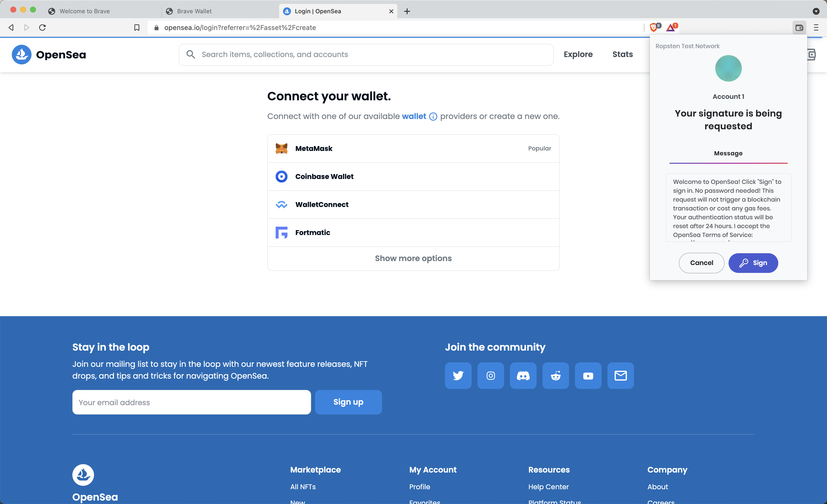Open the Twitter community link
Image resolution: width=827 pixels, height=504 pixels.
tap(458, 376)
